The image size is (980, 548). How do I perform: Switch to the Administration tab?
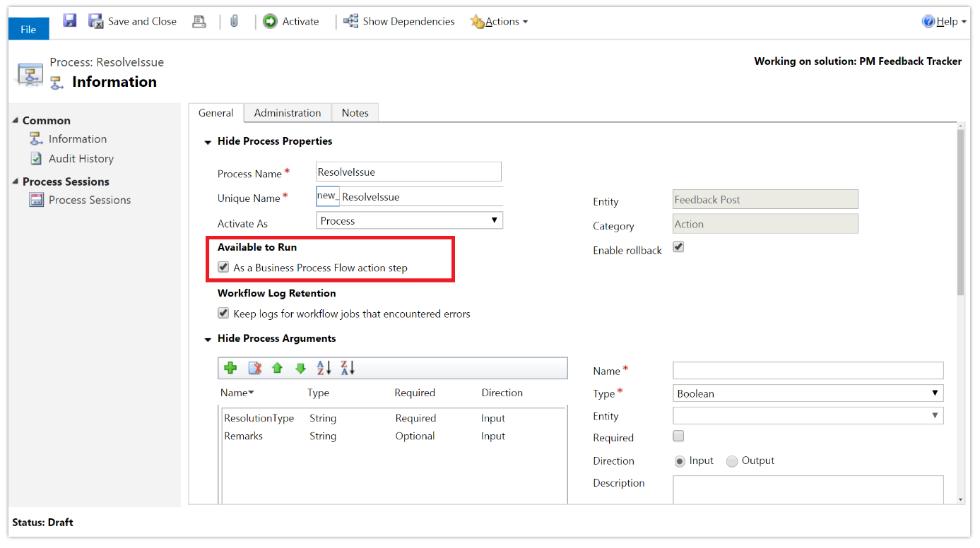point(288,113)
